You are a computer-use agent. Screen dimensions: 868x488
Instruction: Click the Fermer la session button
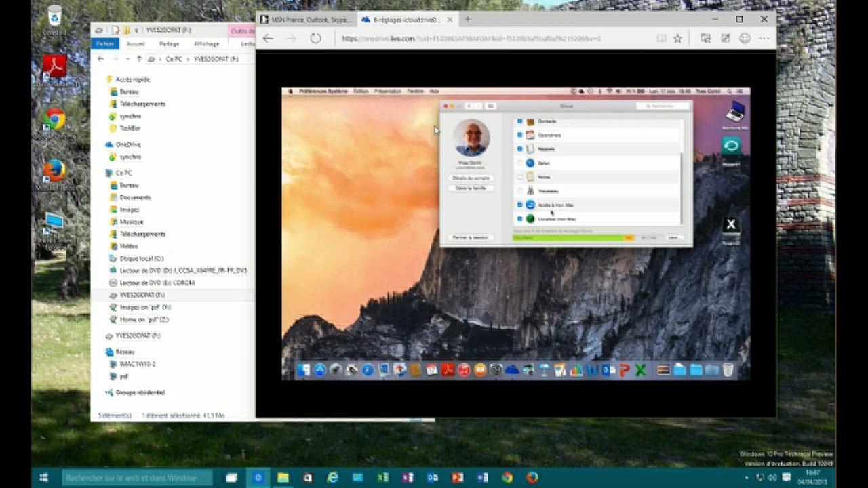click(x=471, y=237)
